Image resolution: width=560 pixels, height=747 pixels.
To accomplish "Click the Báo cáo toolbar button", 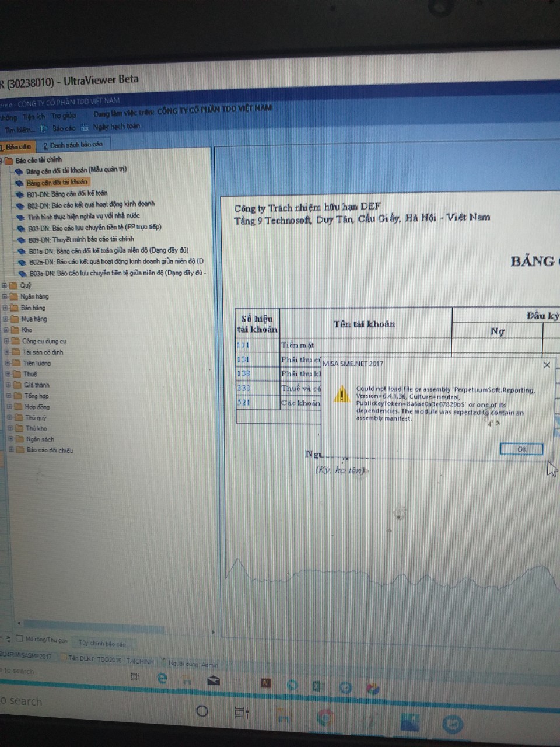I will point(58,128).
